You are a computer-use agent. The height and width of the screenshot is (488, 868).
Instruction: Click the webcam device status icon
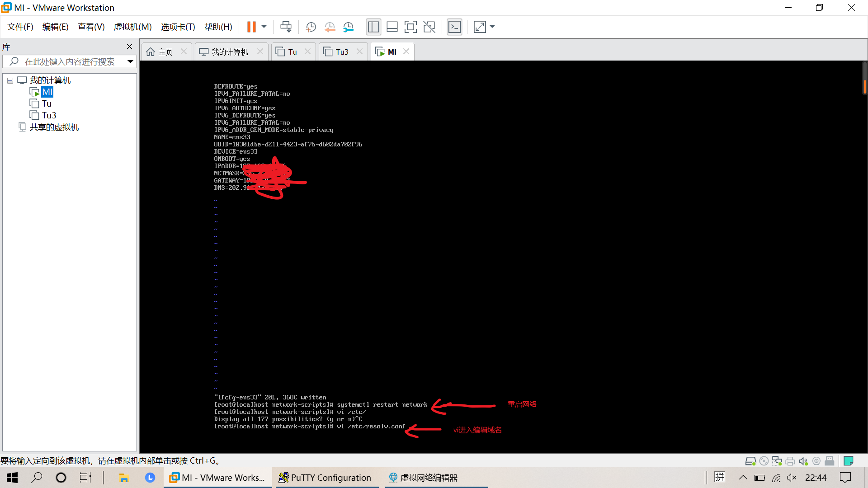[816, 461]
